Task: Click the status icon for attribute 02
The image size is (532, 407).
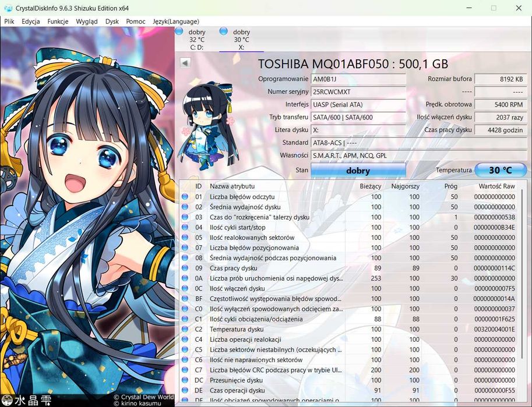Action: coord(185,207)
